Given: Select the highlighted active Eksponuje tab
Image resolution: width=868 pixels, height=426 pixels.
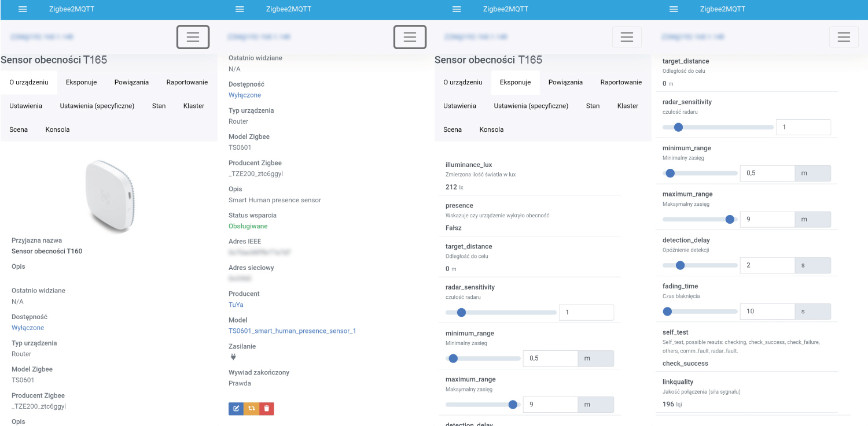Looking at the screenshot, I should pos(515,82).
